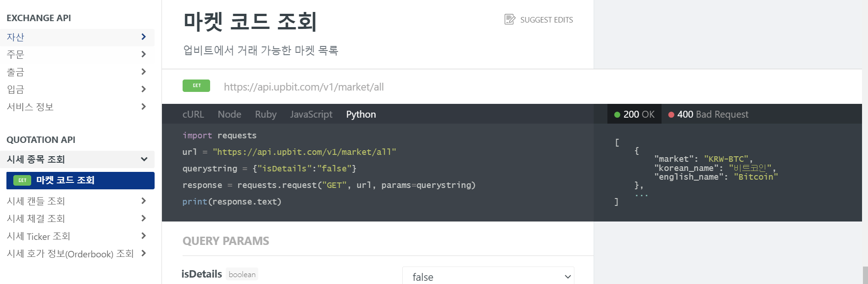Image resolution: width=868 pixels, height=284 pixels.
Task: Expand the 서비스 정보 chevron icon
Action: pos(144,107)
